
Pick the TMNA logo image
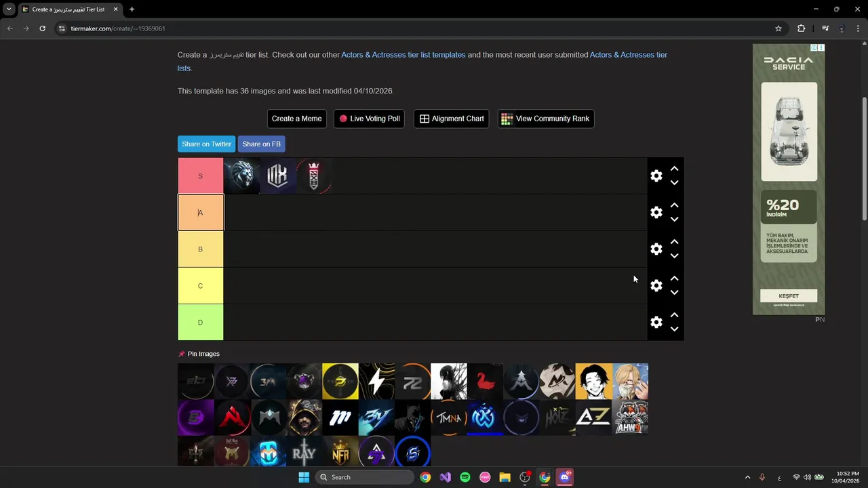pos(449,418)
